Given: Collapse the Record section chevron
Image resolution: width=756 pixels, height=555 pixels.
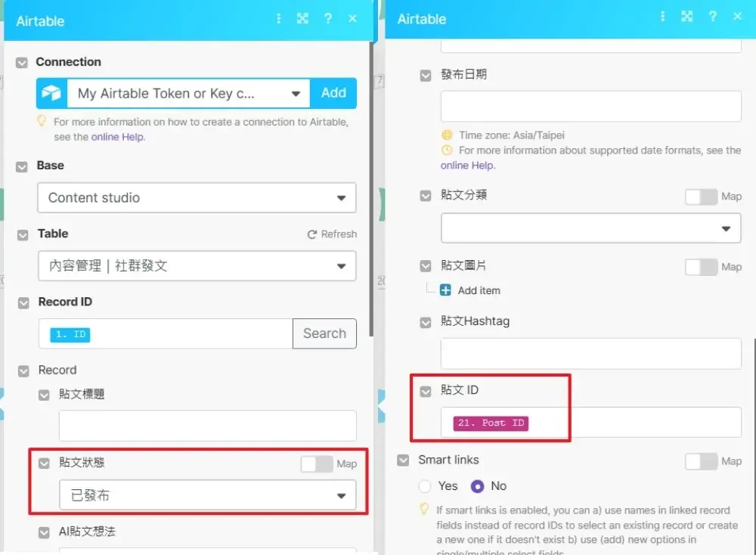Looking at the screenshot, I should pyautogui.click(x=23, y=371).
